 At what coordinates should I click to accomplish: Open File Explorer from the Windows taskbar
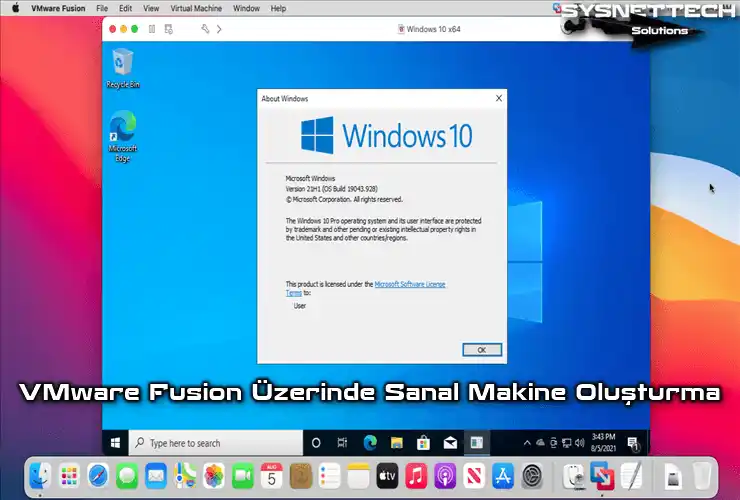[397, 443]
